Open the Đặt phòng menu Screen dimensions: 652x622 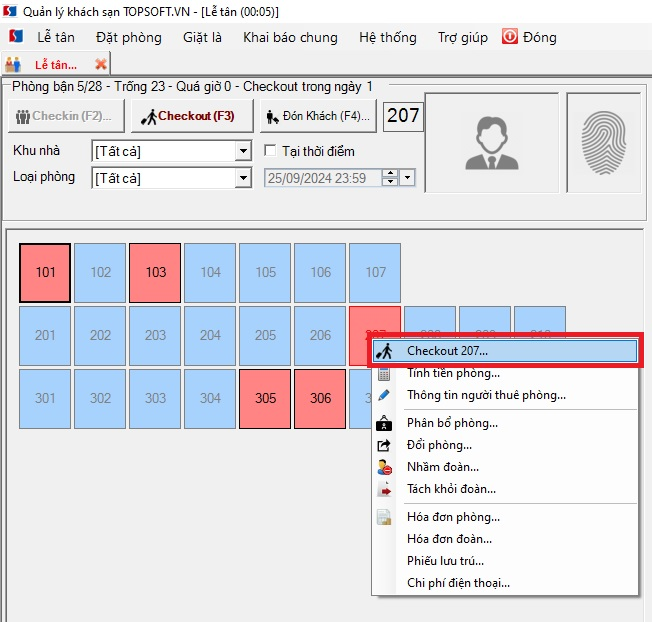click(x=129, y=37)
